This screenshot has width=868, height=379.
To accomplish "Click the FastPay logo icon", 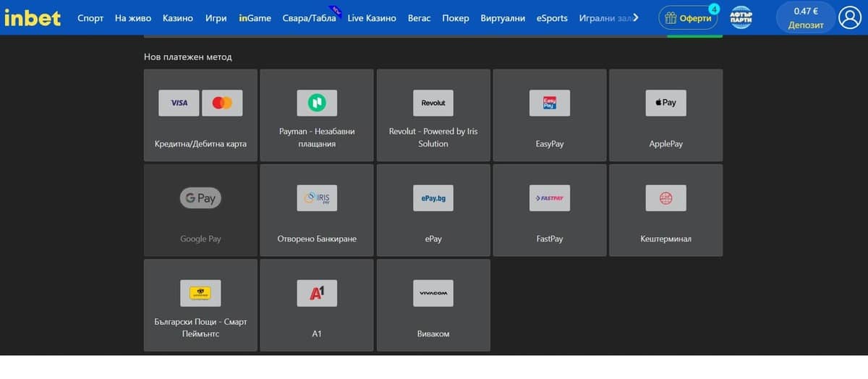I will point(550,197).
